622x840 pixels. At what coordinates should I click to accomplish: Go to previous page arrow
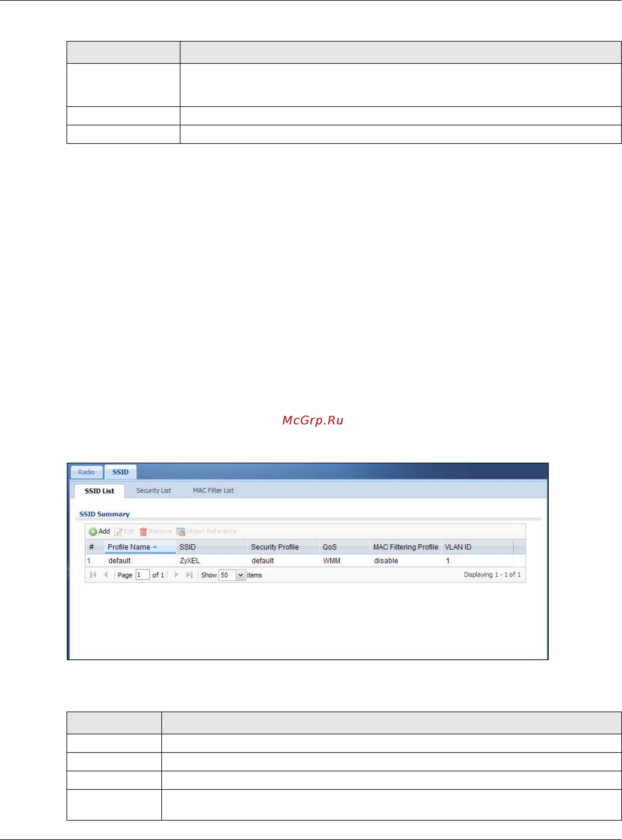click(106, 575)
